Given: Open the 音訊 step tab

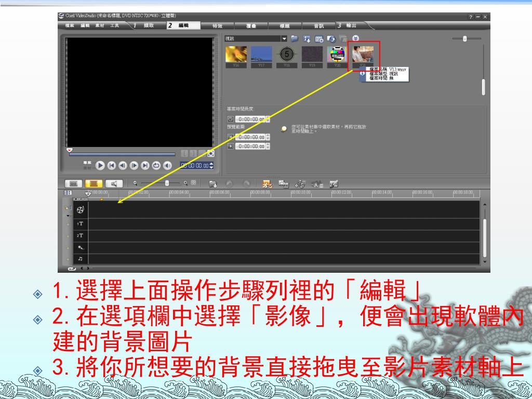Looking at the screenshot, I should click(318, 26).
